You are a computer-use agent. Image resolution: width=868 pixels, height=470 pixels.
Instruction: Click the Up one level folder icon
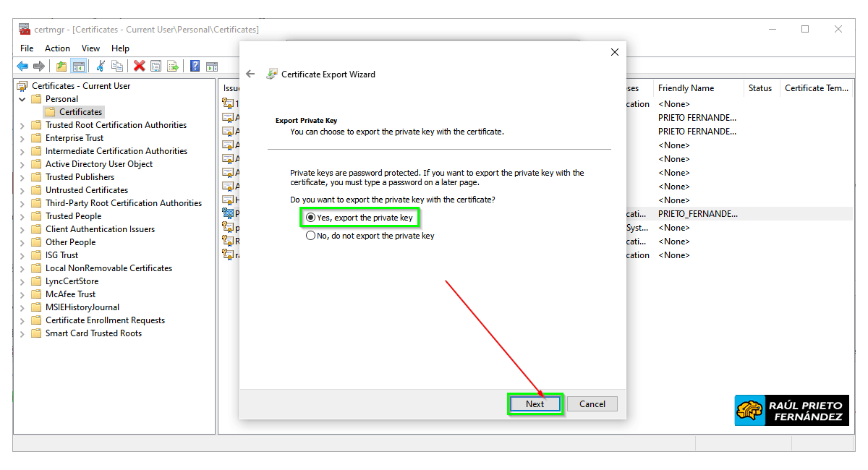pos(61,66)
